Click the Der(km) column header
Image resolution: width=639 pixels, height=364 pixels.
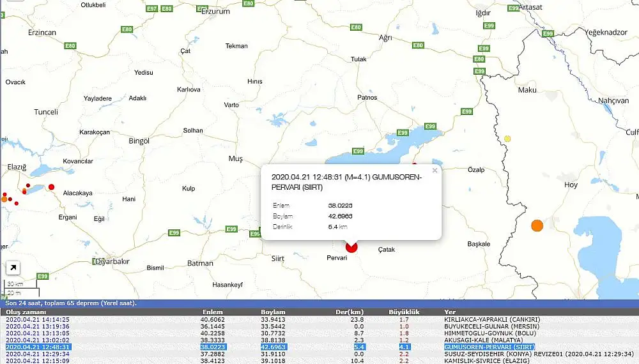click(350, 312)
